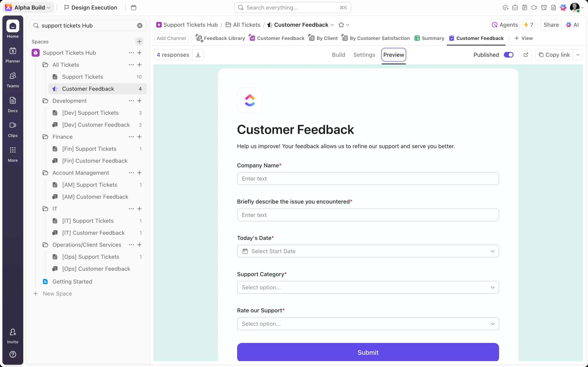Click the Share button
Viewport: 588px width, 367px height.
[551, 25]
